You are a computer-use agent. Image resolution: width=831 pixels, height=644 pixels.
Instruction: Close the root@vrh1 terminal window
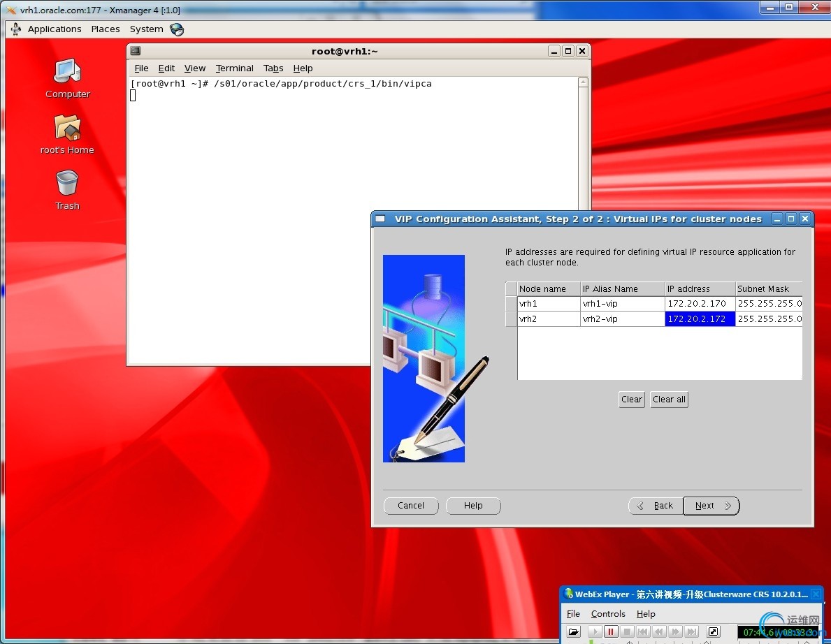[582, 51]
